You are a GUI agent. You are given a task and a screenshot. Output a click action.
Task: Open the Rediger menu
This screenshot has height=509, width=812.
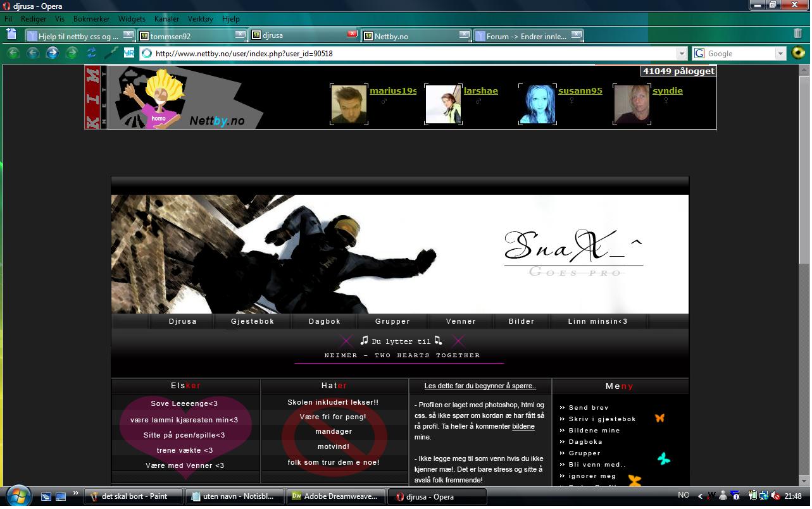[34, 19]
